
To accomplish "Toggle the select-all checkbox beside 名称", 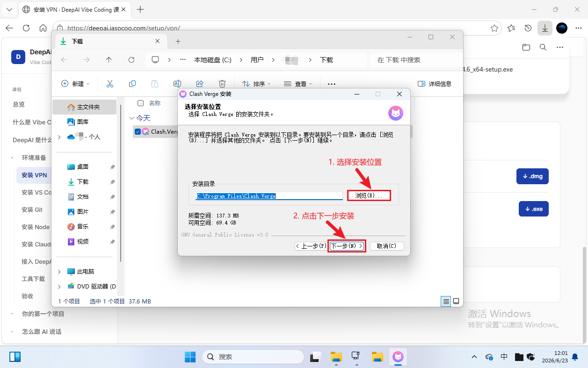I will tap(140, 103).
